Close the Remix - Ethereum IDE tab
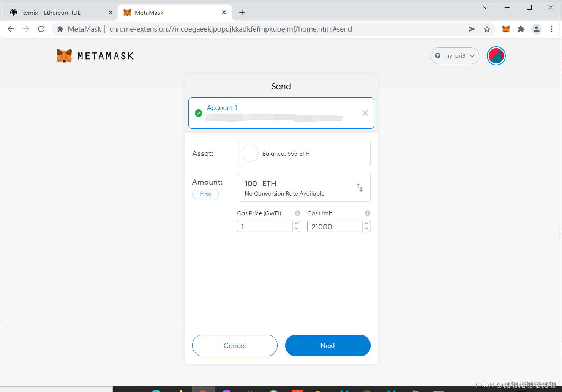 pos(111,13)
